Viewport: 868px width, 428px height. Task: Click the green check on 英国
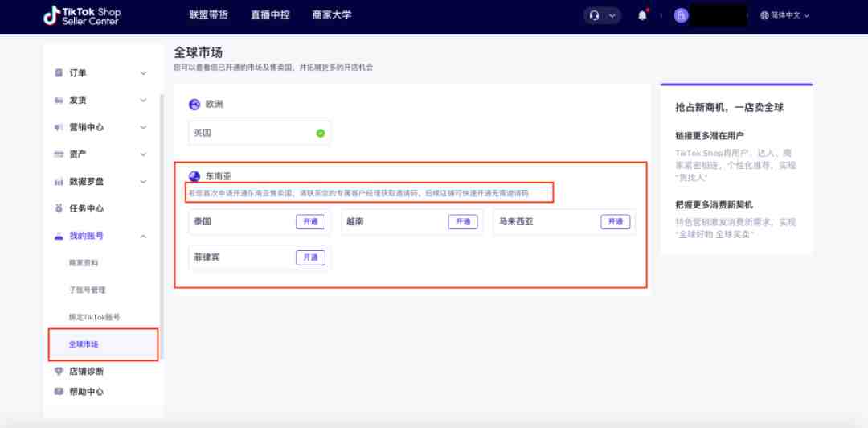(321, 133)
